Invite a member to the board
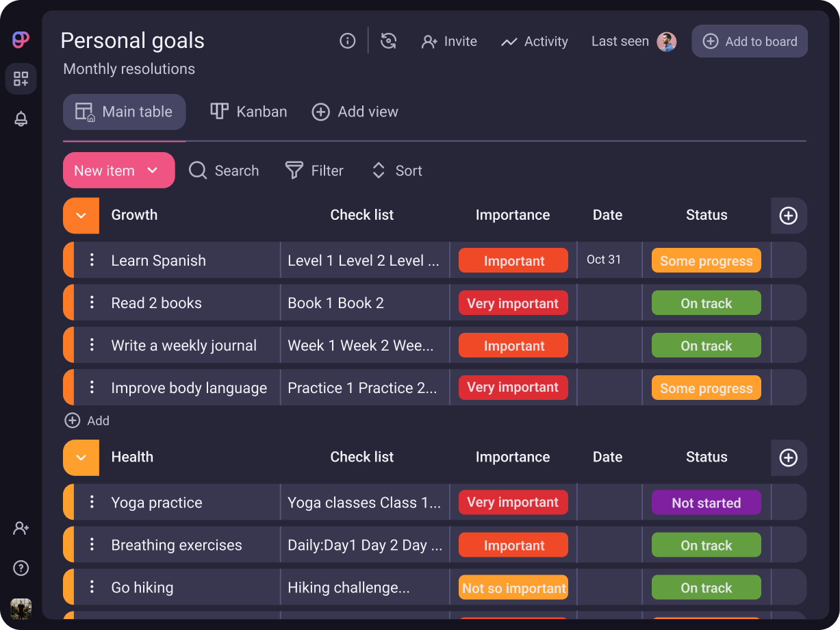 click(x=449, y=41)
